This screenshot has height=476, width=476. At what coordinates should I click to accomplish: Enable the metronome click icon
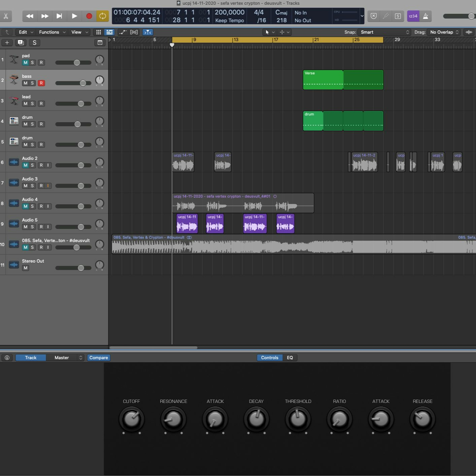click(x=426, y=16)
